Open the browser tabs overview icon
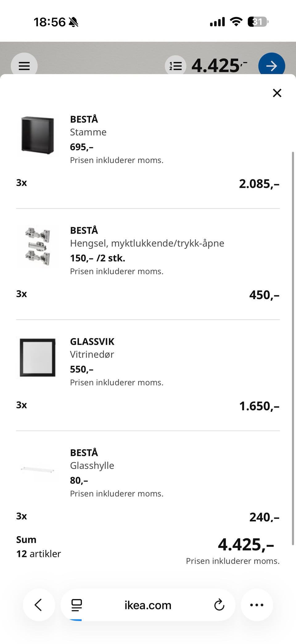Screen dimensions: 296x644 76,605
